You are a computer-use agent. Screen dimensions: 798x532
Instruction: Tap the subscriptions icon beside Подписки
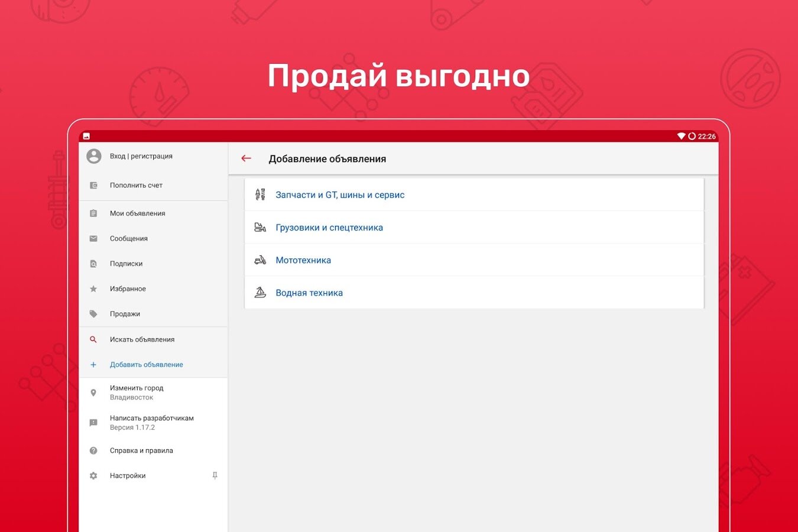click(93, 264)
